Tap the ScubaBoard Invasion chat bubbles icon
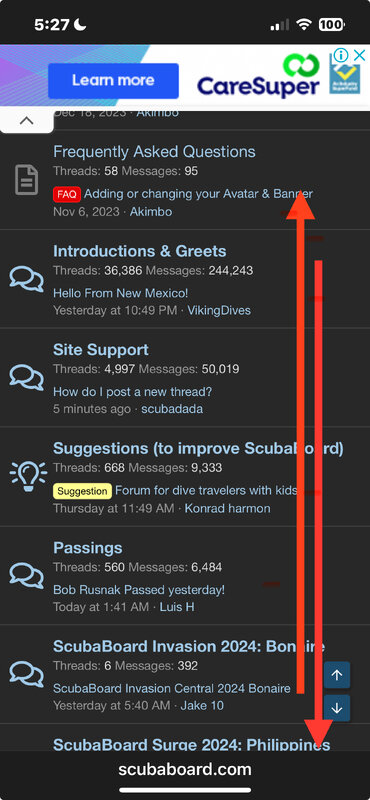The height and width of the screenshot is (800, 370). click(27, 674)
